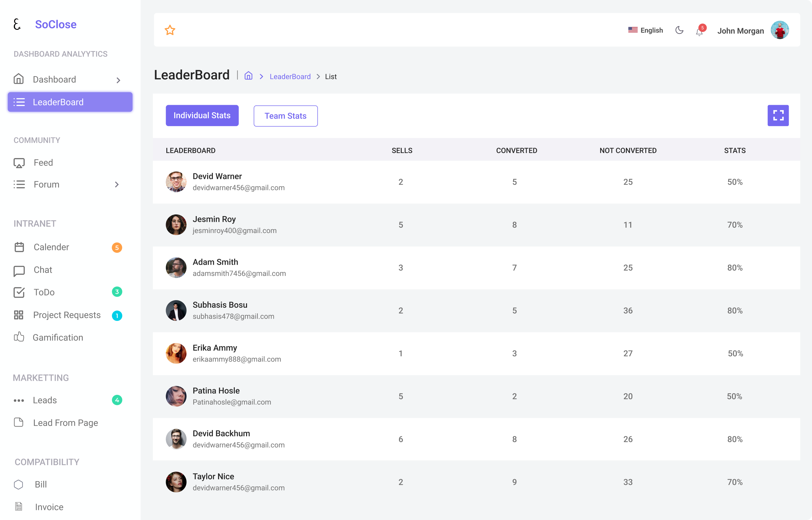This screenshot has height=520, width=812.
Task: Select the Individual Stats tab
Action: (202, 115)
